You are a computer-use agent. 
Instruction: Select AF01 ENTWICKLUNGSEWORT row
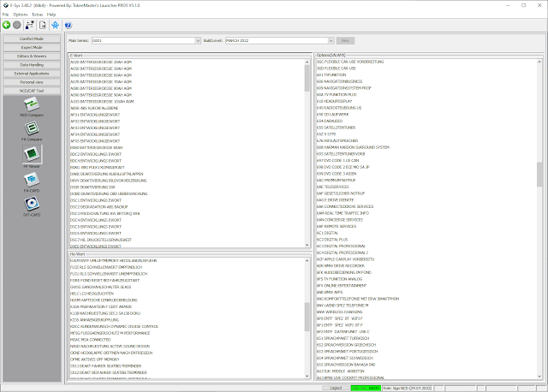[x=187, y=115]
